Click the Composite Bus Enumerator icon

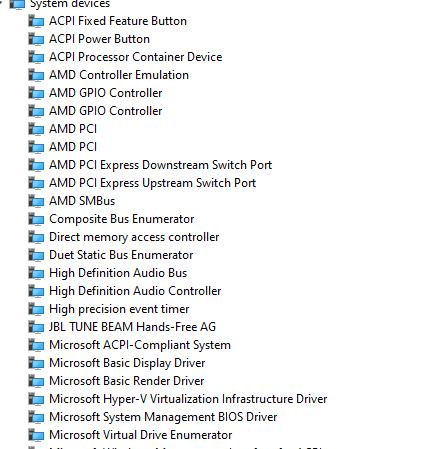(x=36, y=219)
